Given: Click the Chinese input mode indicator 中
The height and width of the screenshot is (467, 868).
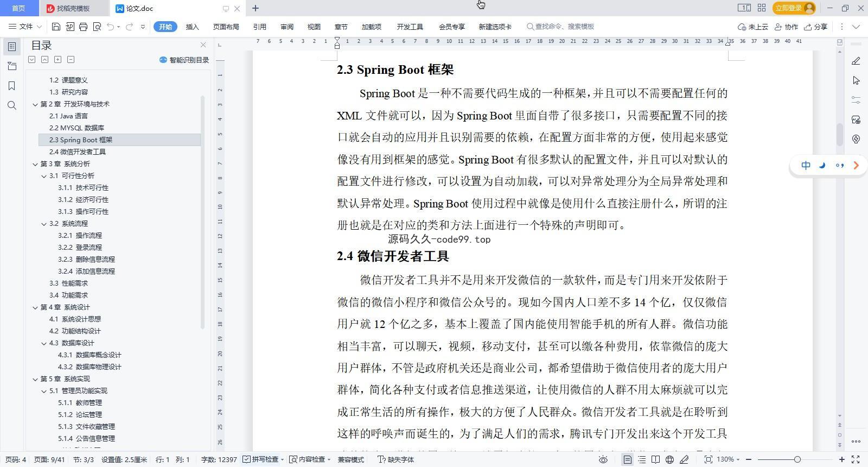Looking at the screenshot, I should pyautogui.click(x=806, y=166).
